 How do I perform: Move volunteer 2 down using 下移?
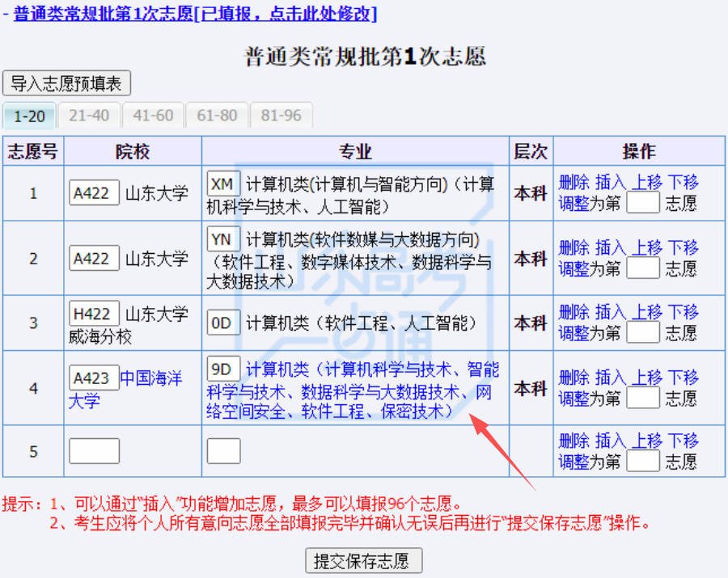point(684,247)
